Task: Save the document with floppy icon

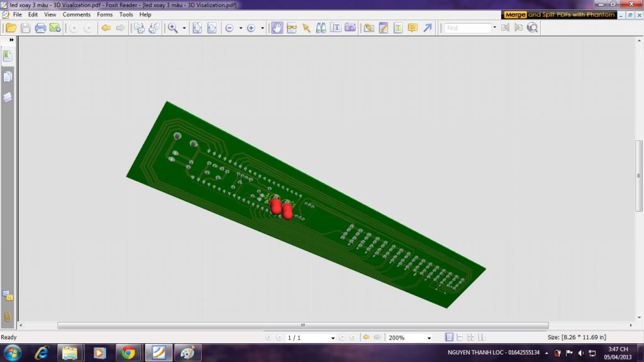Action: [25, 28]
